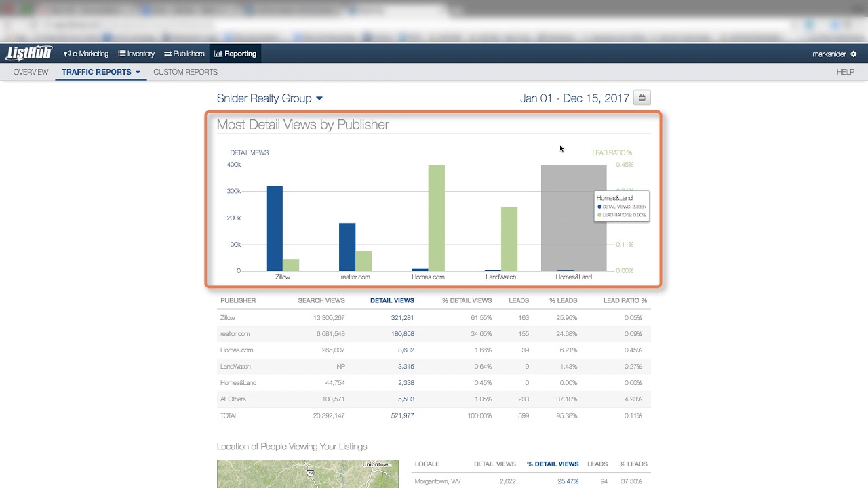Open the calendar date picker
868x488 pixels.
point(642,98)
